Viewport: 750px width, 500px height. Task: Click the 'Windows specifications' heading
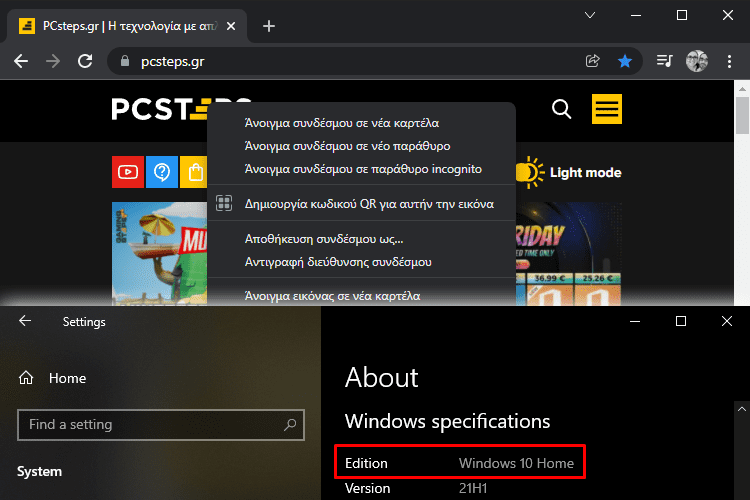[447, 422]
